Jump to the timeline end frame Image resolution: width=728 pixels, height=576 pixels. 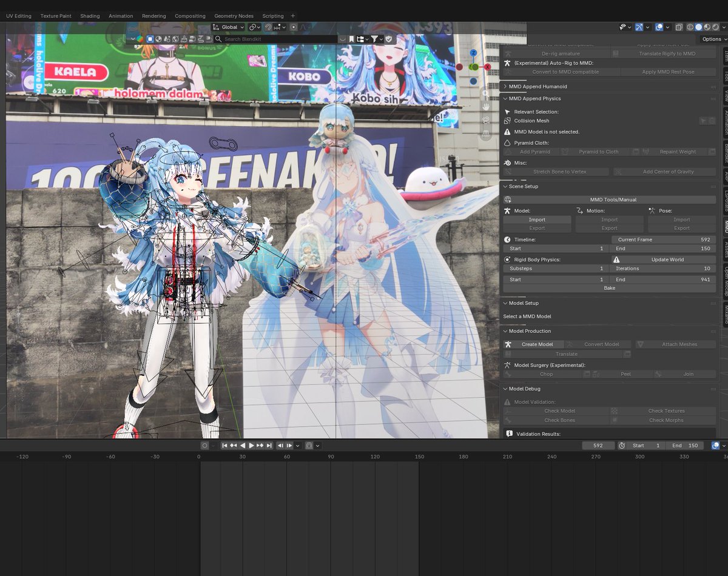[x=269, y=446]
